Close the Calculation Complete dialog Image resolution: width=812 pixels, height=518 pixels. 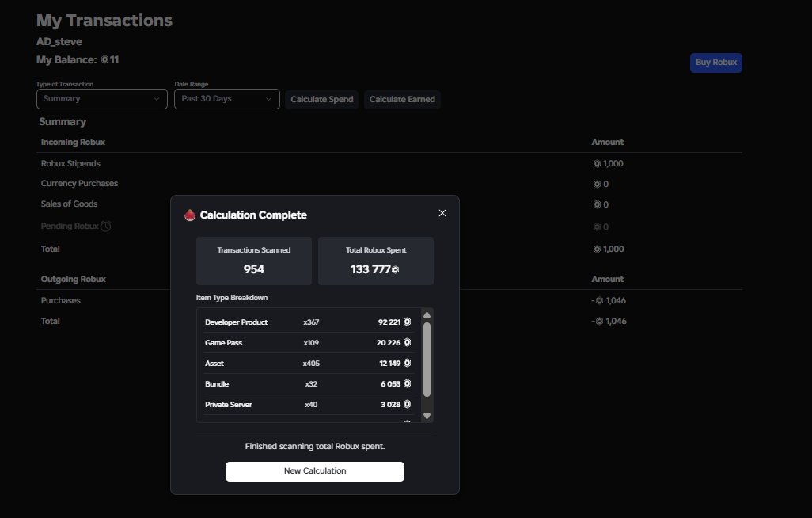[x=442, y=213]
